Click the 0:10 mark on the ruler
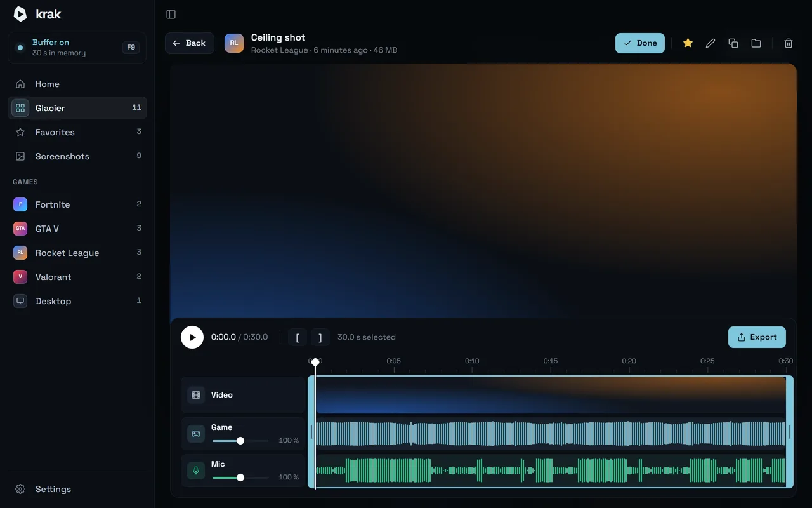The width and height of the screenshot is (812, 508). point(472,361)
